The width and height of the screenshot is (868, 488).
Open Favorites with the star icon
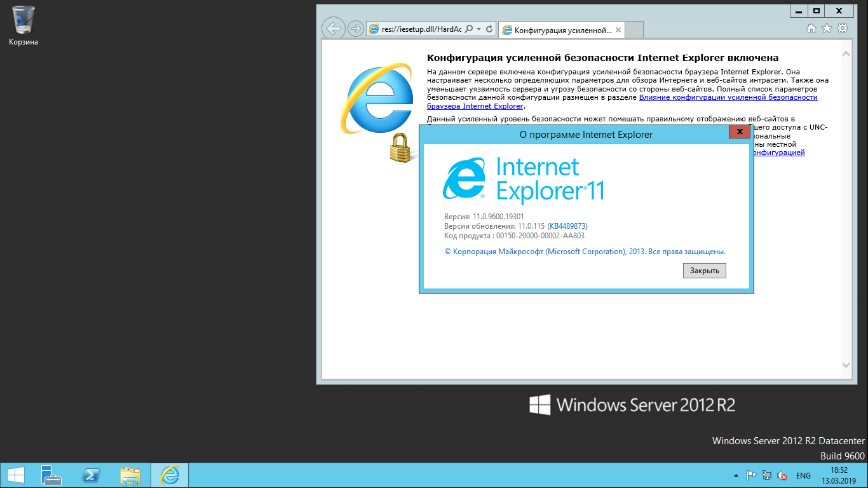pos(827,29)
